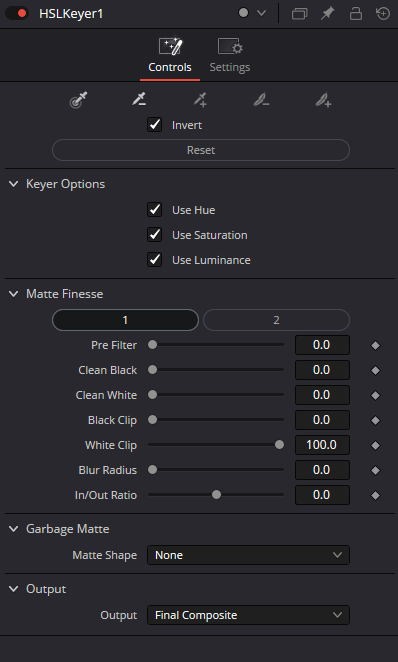Viewport: 398px width, 662px height.
Task: Select the subtract softness brush tool
Action: (x=261, y=100)
